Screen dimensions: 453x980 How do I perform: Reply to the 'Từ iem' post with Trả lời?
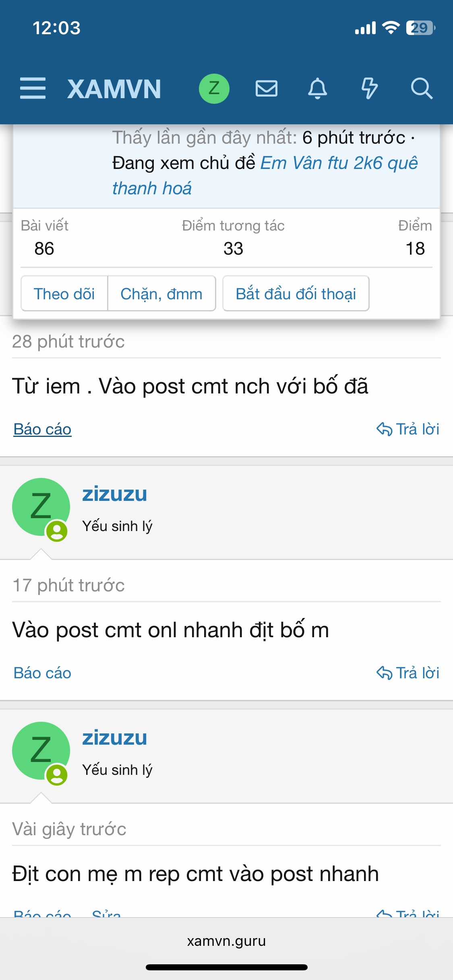(x=407, y=429)
